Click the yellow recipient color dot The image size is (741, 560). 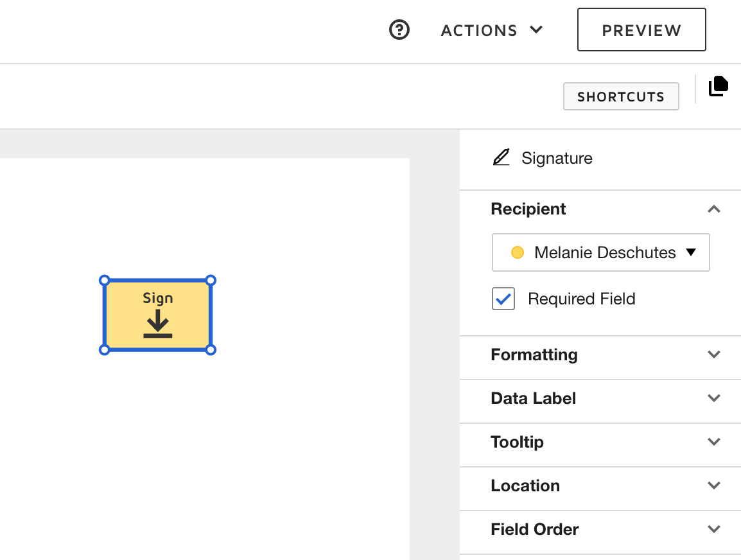pos(517,252)
